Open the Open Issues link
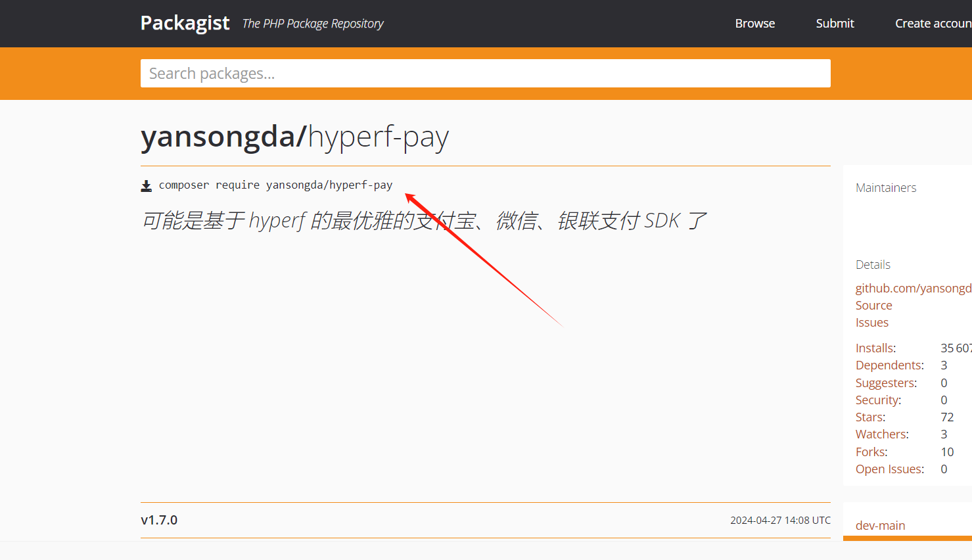This screenshot has height=560, width=972. 889,469
